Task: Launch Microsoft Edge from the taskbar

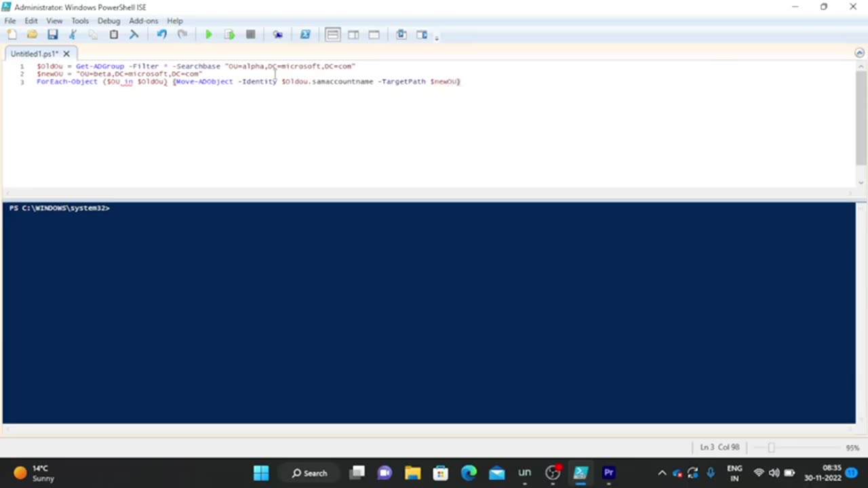Action: click(x=469, y=473)
